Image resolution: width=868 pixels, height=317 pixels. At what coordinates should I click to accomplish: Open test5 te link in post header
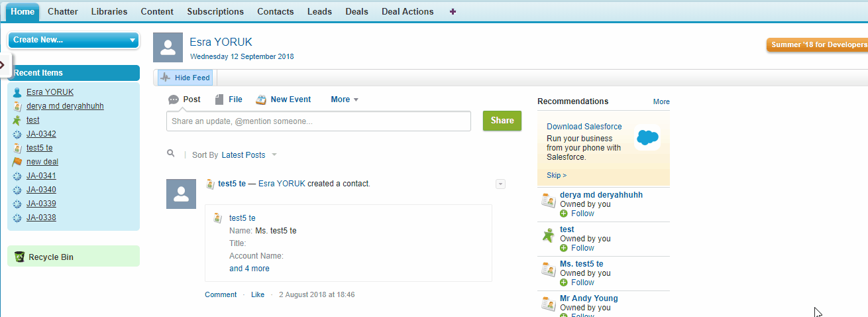click(232, 184)
